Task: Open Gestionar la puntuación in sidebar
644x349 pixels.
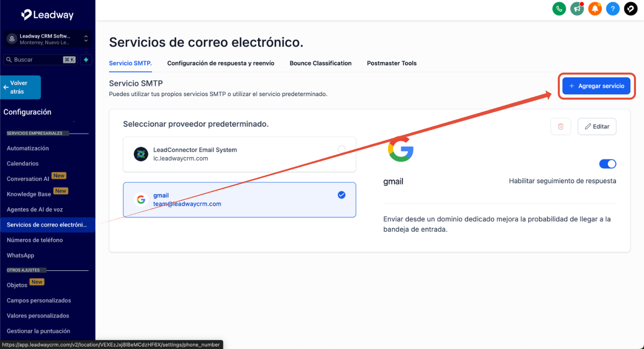Action: tap(39, 331)
